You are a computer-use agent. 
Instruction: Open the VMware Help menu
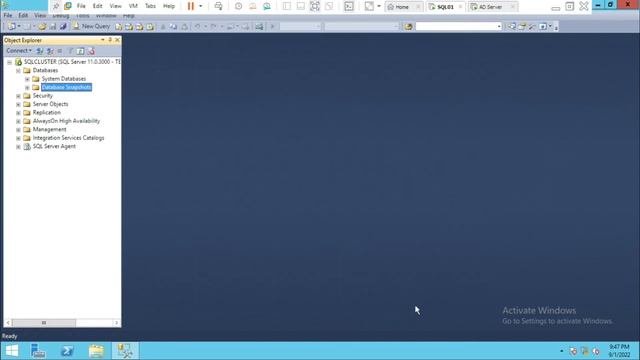[x=169, y=6]
